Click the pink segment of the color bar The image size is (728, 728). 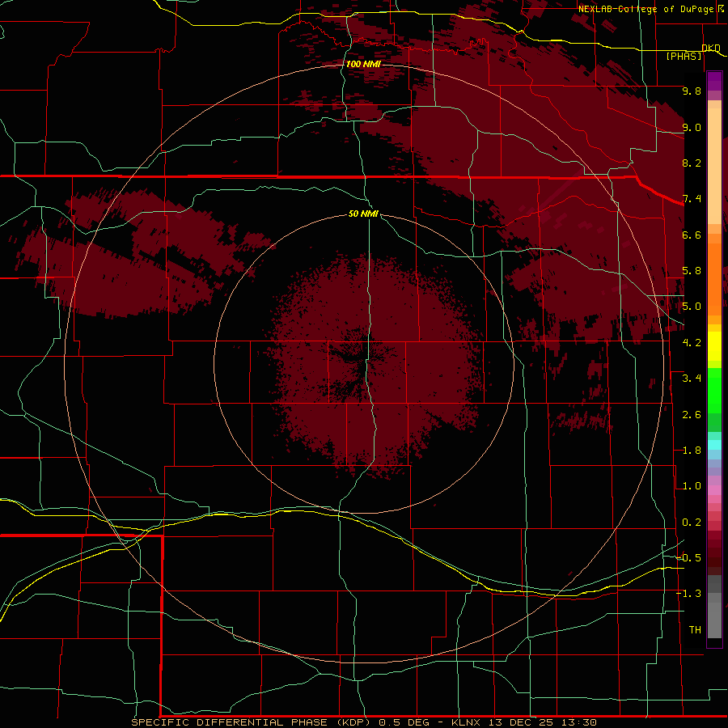714,490
